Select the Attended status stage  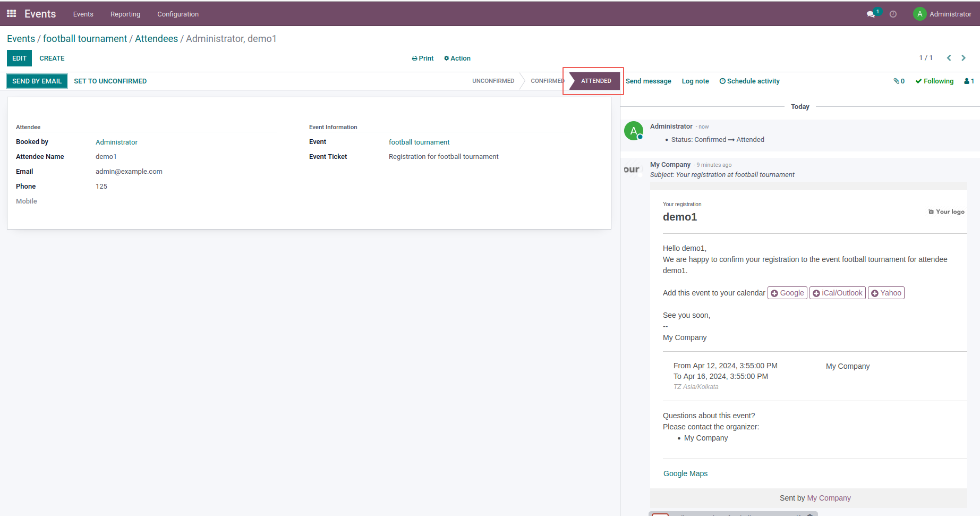596,81
